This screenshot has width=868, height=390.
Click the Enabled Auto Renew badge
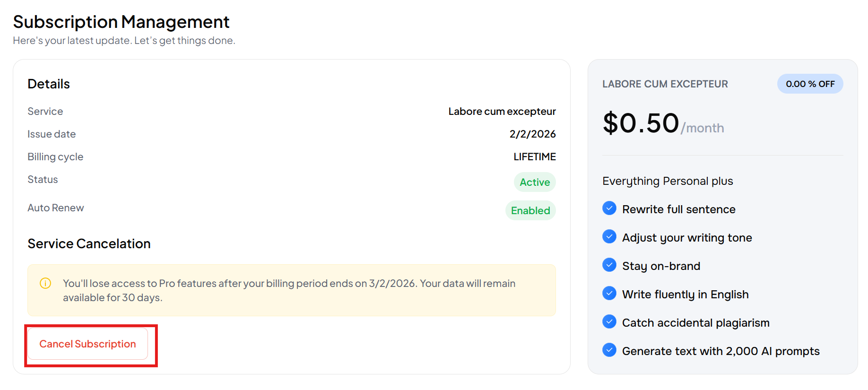530,210
